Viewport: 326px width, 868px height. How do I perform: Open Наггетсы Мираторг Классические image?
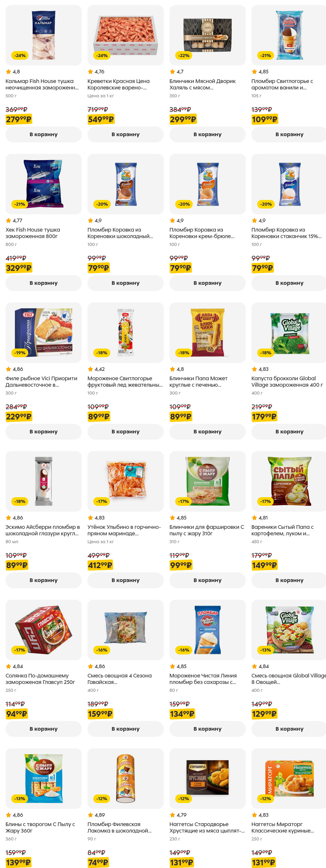289,778
